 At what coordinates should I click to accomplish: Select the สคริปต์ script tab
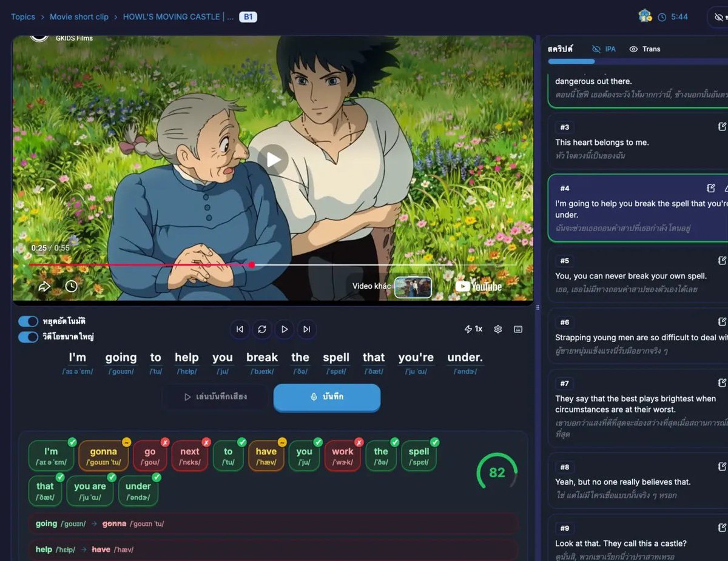point(561,49)
